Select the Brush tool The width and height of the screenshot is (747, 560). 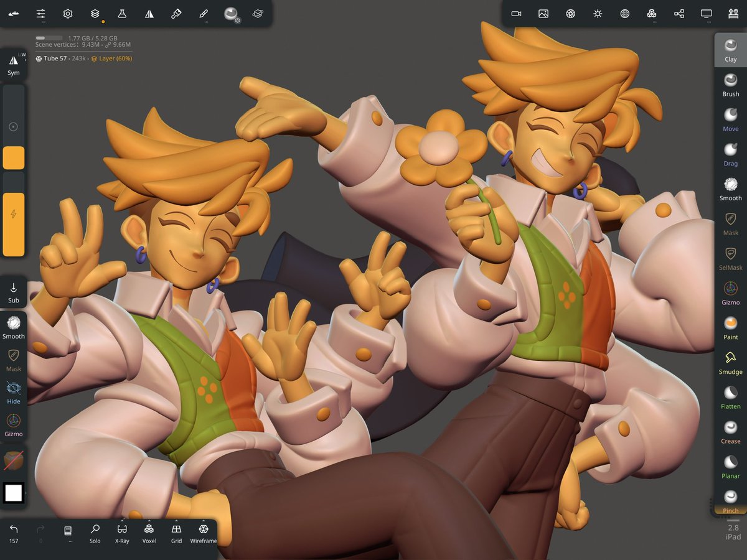[x=730, y=85]
